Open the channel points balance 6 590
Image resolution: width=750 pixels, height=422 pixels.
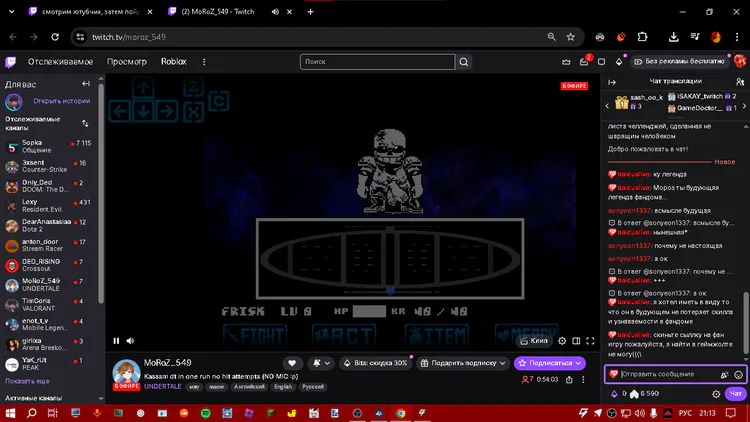coord(645,394)
